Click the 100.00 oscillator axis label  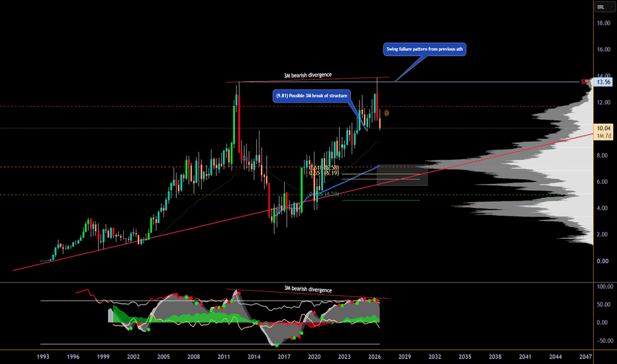[603, 287]
